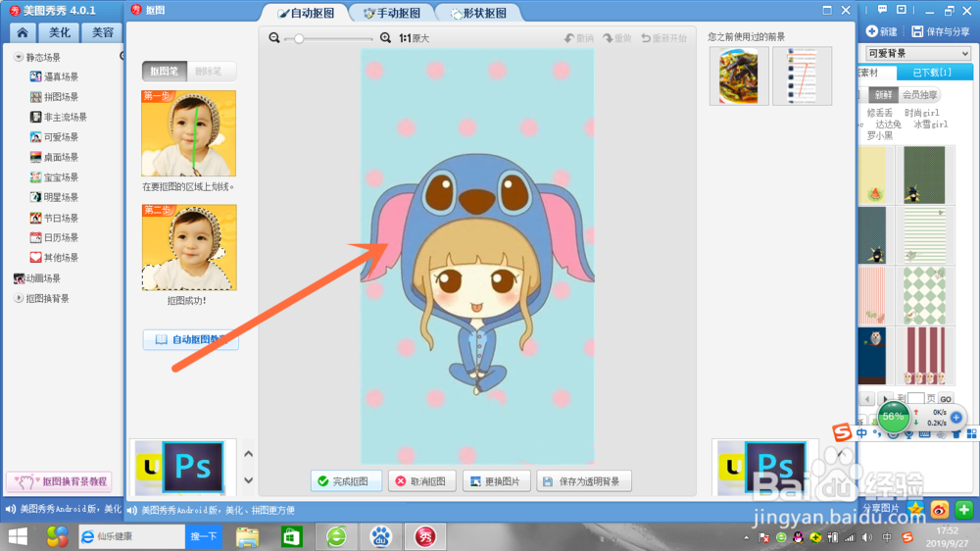The height and width of the screenshot is (551, 980).
Task: Select 拼图场景 in scene list
Action: point(54,97)
